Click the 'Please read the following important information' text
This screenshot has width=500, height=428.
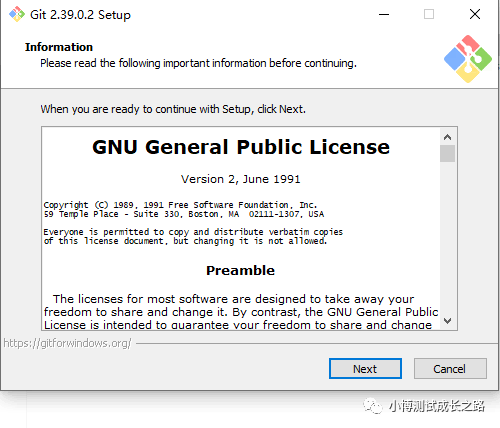point(198,63)
